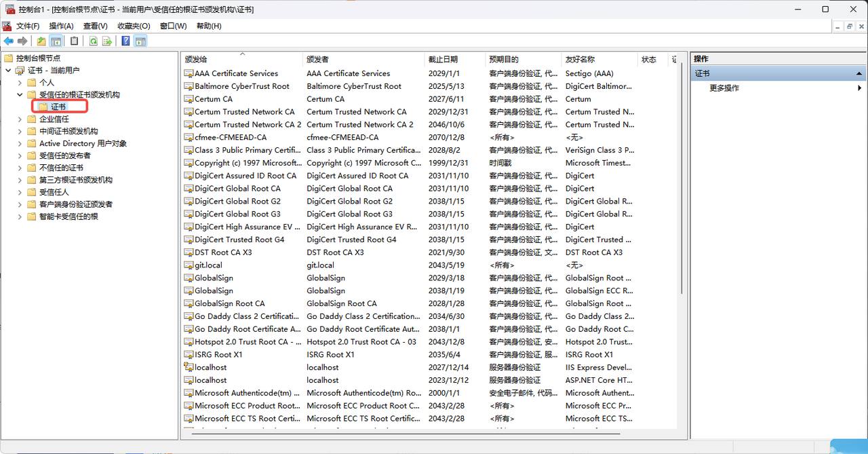The image size is (868, 454).
Task: Sort by the 预期目的 column header
Action: pyautogui.click(x=524, y=60)
